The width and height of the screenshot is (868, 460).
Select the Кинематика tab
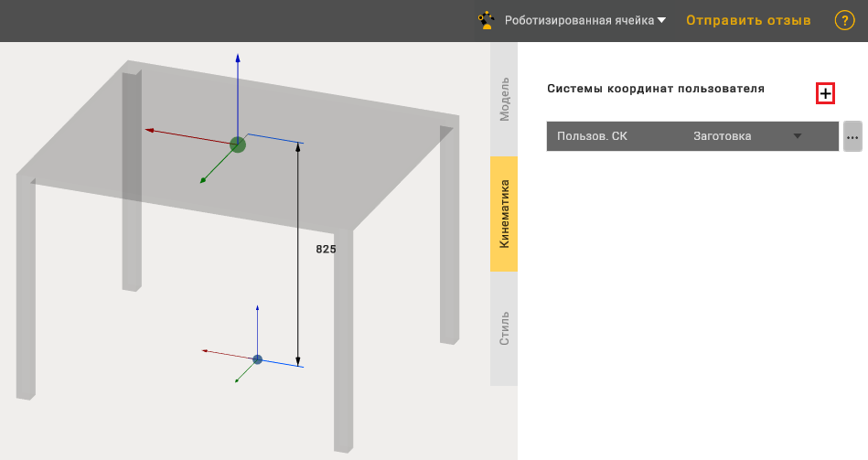click(504, 214)
